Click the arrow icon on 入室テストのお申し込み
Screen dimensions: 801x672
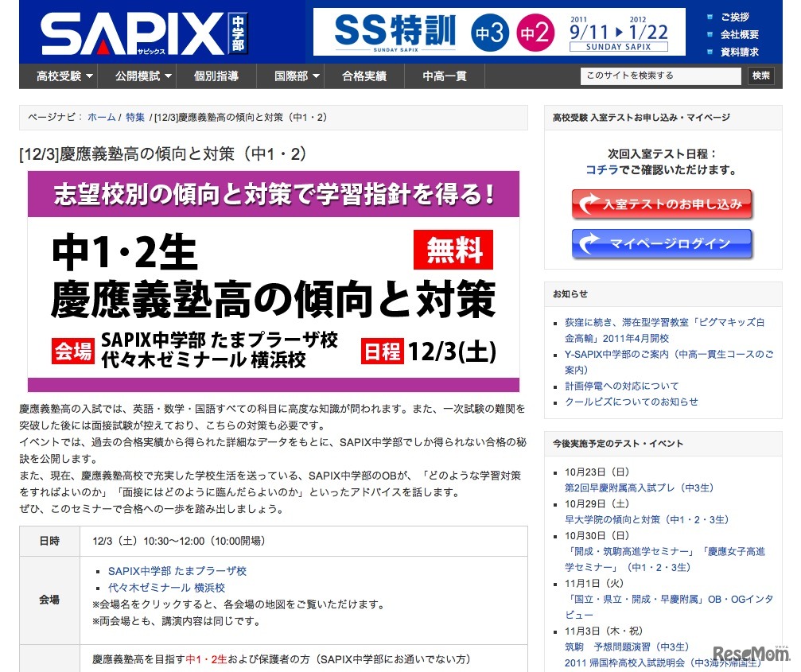click(589, 204)
